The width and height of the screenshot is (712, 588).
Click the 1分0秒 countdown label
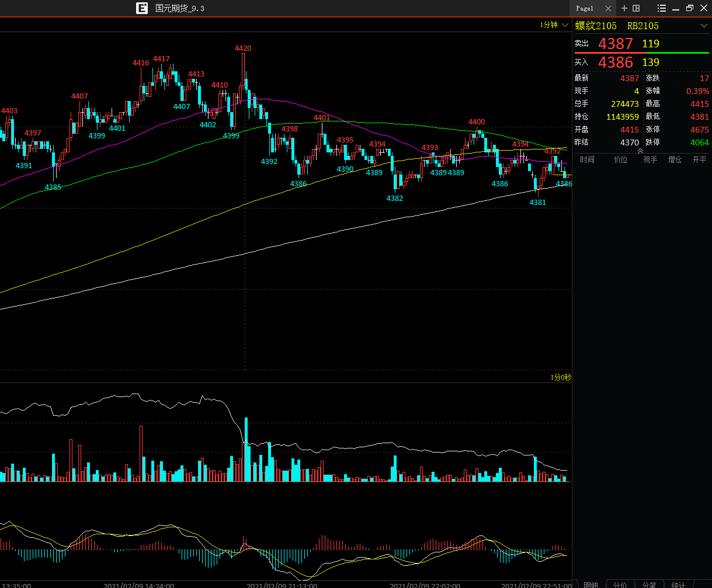(x=560, y=377)
